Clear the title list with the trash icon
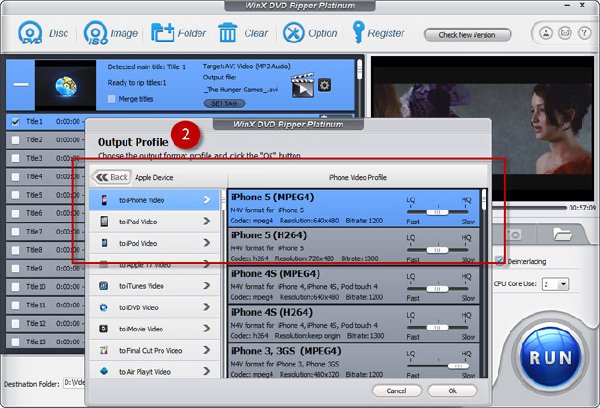The height and width of the screenshot is (408, 600). (227, 33)
